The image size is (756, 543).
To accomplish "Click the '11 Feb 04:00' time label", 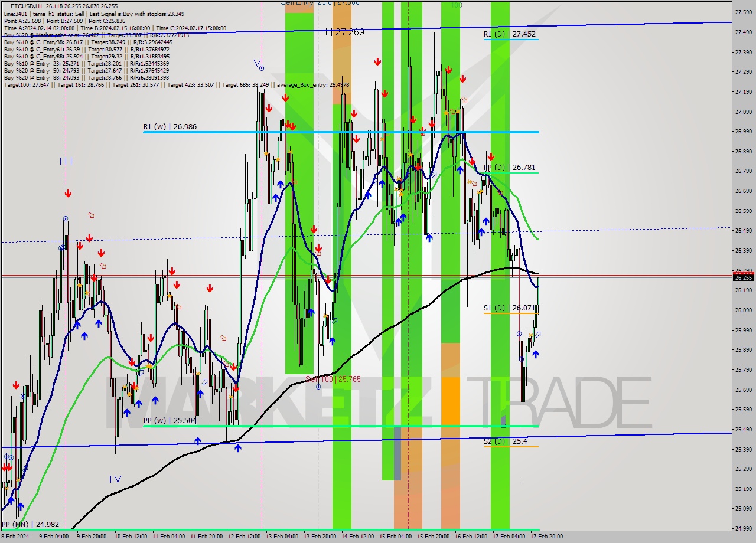I will [168, 537].
